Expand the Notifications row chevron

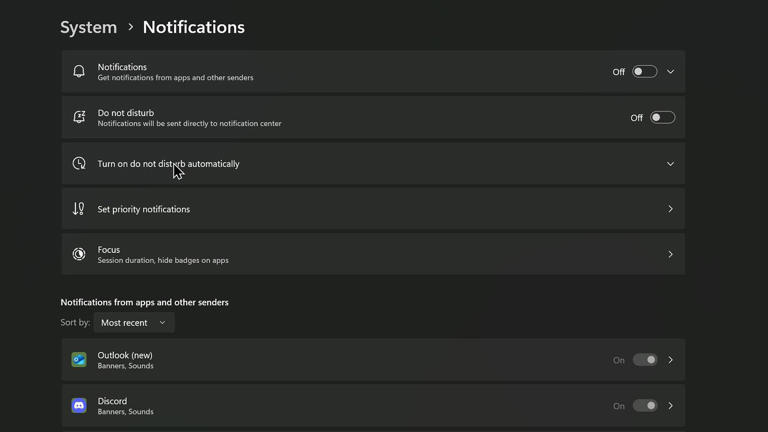[671, 72]
